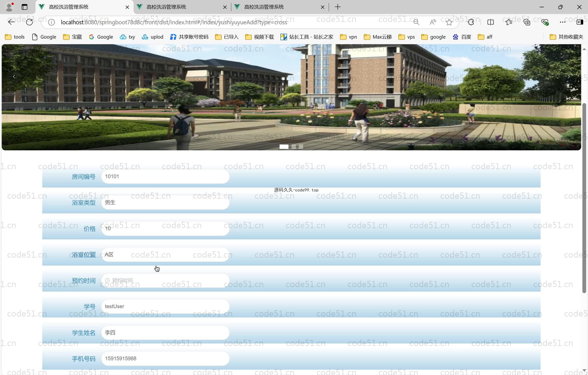The height and width of the screenshot is (375, 588).
Task: Toggle split screen view icon
Action: pyautogui.click(x=490, y=22)
